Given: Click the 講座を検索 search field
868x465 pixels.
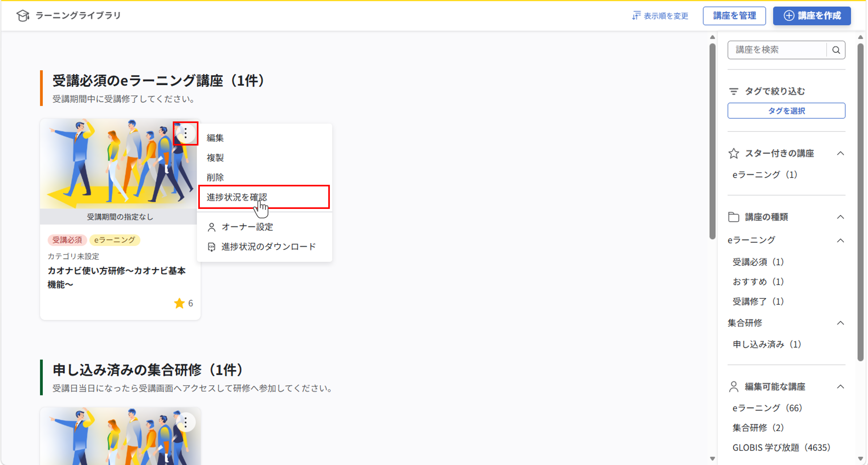Looking at the screenshot, I should 777,50.
